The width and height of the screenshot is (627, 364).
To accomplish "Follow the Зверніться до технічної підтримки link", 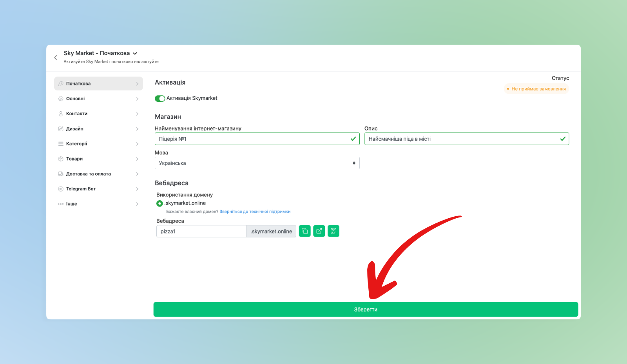I will [x=255, y=212].
